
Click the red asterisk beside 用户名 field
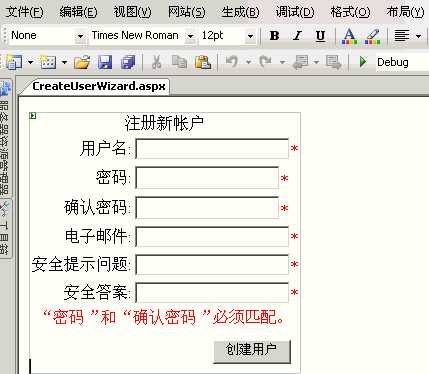(x=294, y=149)
